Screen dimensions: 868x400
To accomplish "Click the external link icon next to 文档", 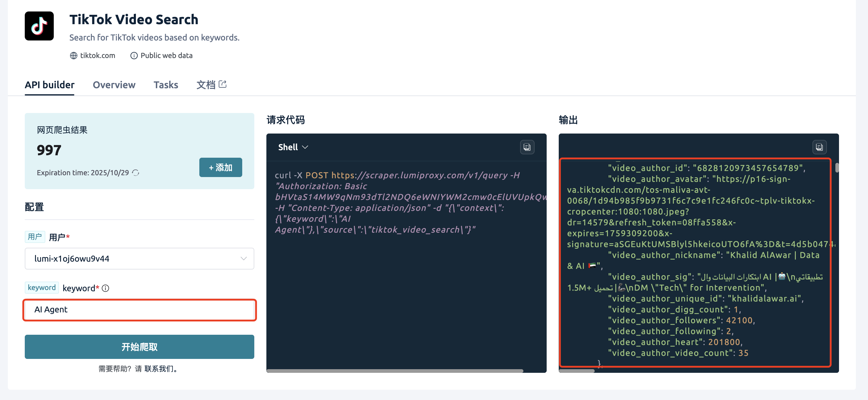I will pos(222,84).
